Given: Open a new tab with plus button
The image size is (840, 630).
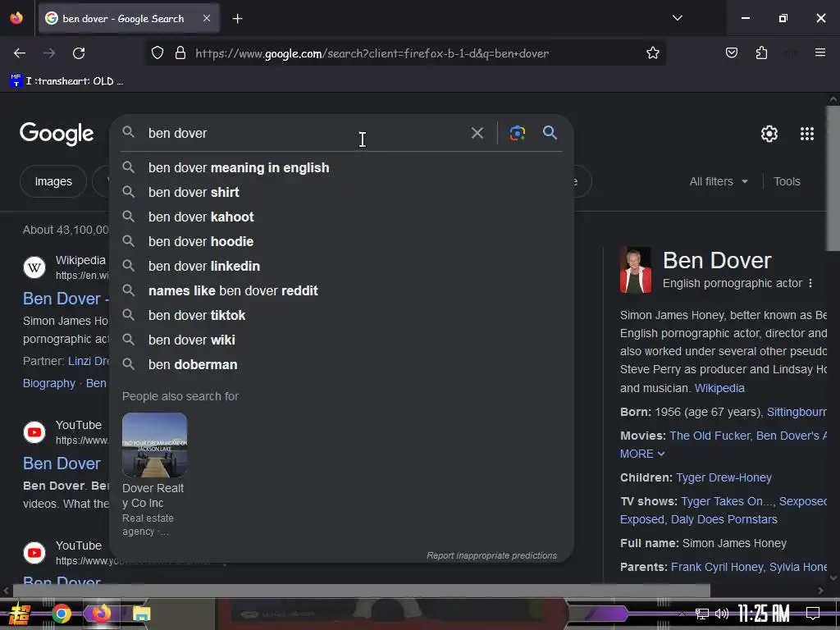Looking at the screenshot, I should point(237,19).
